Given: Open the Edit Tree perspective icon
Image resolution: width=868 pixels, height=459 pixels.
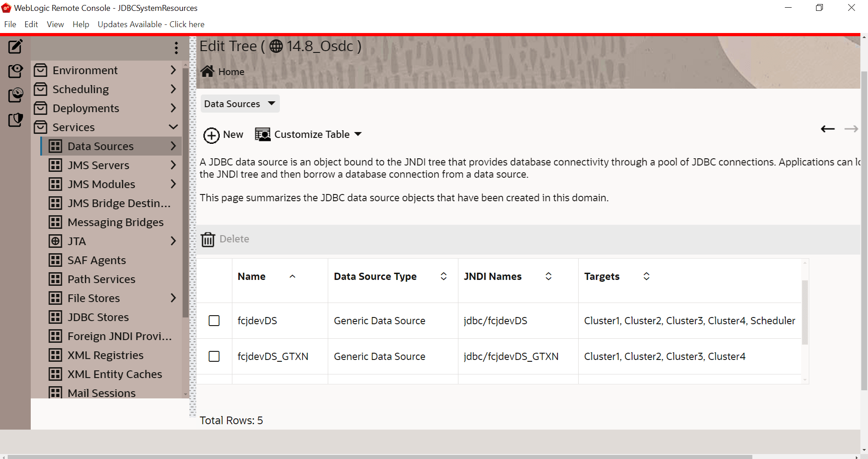Looking at the screenshot, I should pos(15,47).
